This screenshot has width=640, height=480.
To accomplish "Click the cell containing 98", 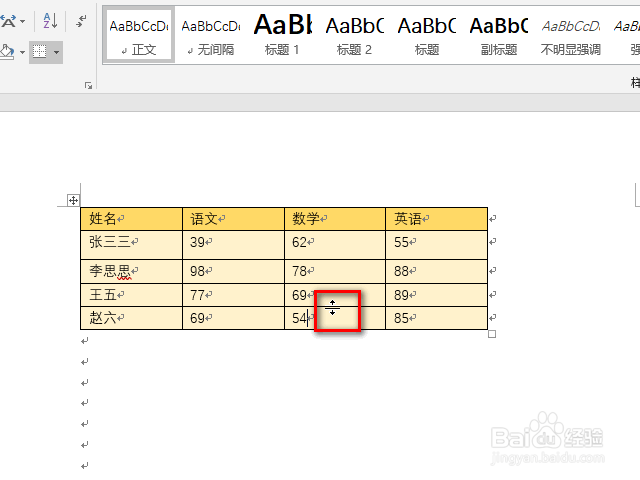I will pyautogui.click(x=233, y=271).
